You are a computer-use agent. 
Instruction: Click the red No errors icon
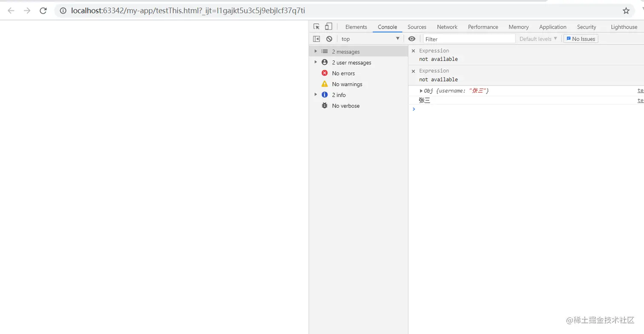(x=325, y=73)
